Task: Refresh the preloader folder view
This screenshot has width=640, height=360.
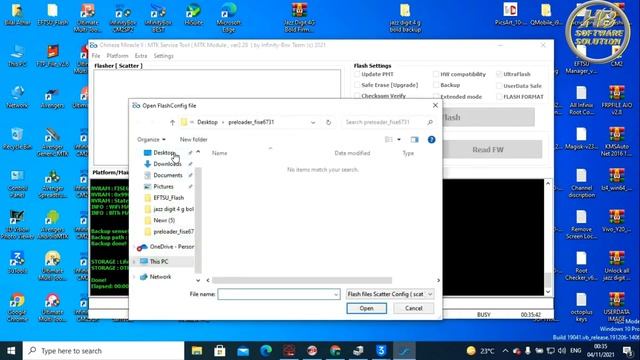Action: (328, 122)
